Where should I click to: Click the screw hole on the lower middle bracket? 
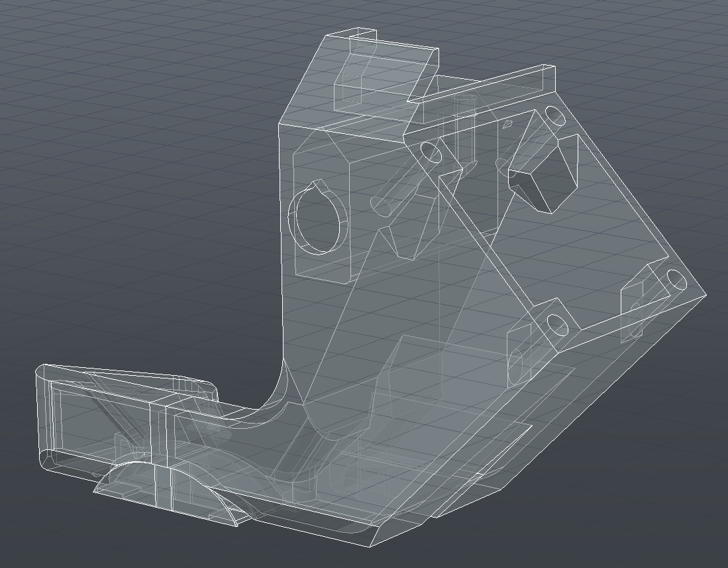click(x=556, y=325)
